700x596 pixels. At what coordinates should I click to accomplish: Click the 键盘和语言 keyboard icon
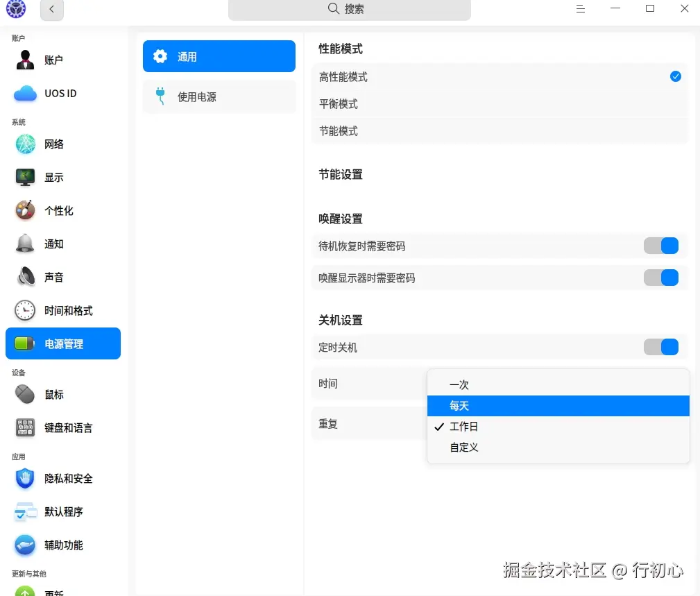pyautogui.click(x=25, y=427)
